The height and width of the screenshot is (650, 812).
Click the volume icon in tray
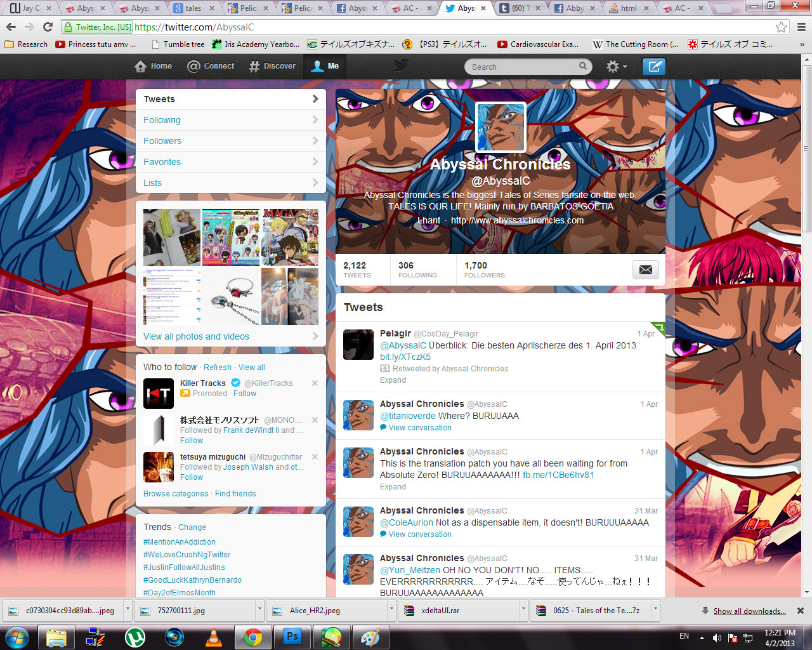(717, 638)
